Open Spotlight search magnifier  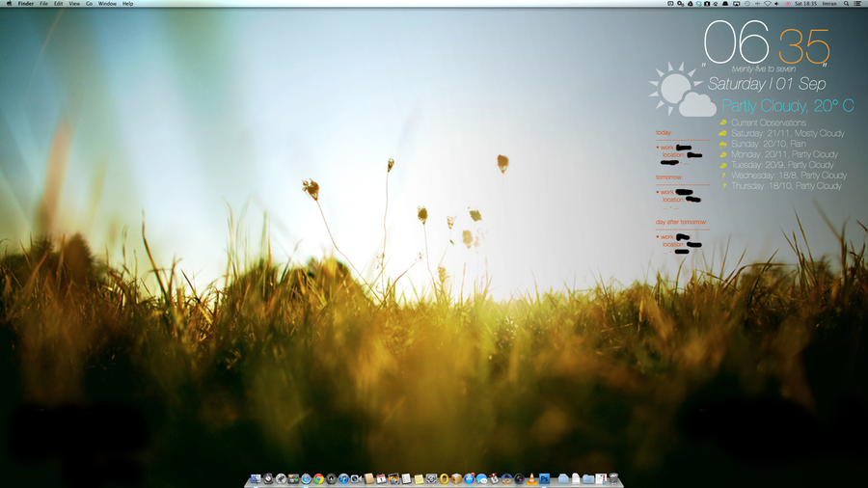point(847,3)
